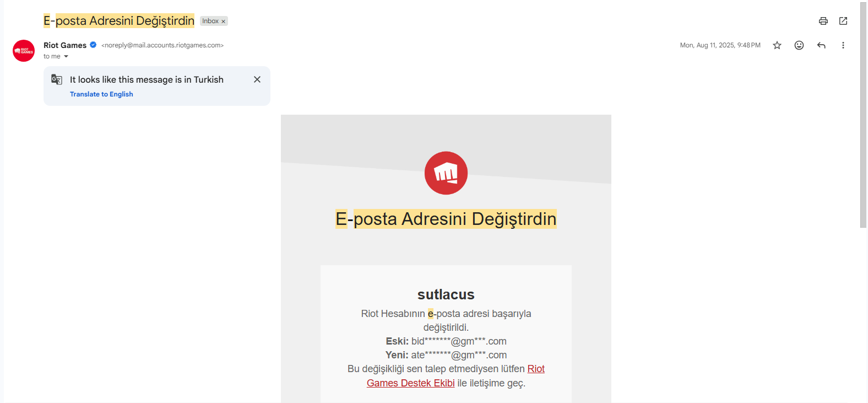Viewport: 868px width, 403px height.
Task: Click the Riot Games sender avatar
Action: point(24,51)
